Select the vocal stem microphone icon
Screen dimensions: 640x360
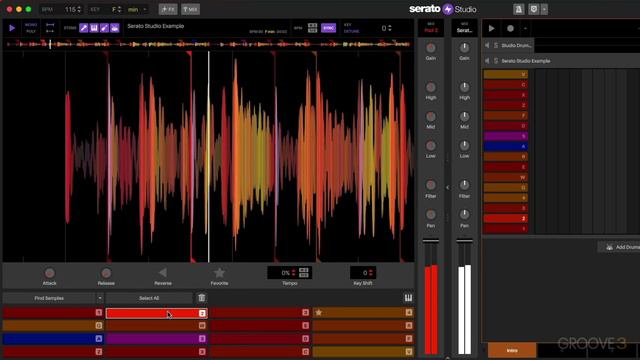click(x=84, y=28)
